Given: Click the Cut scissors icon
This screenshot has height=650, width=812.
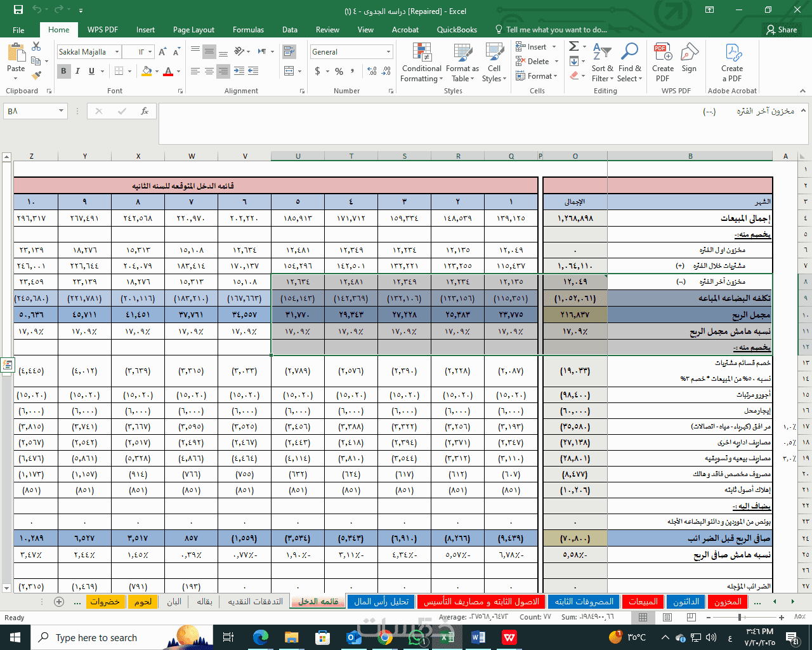Looking at the screenshot, I should coord(36,46).
